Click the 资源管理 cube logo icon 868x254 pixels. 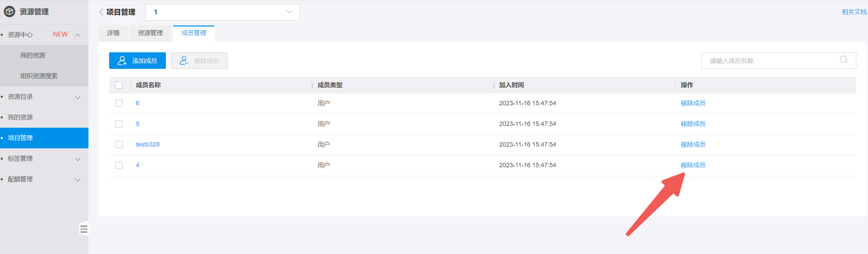tap(9, 12)
